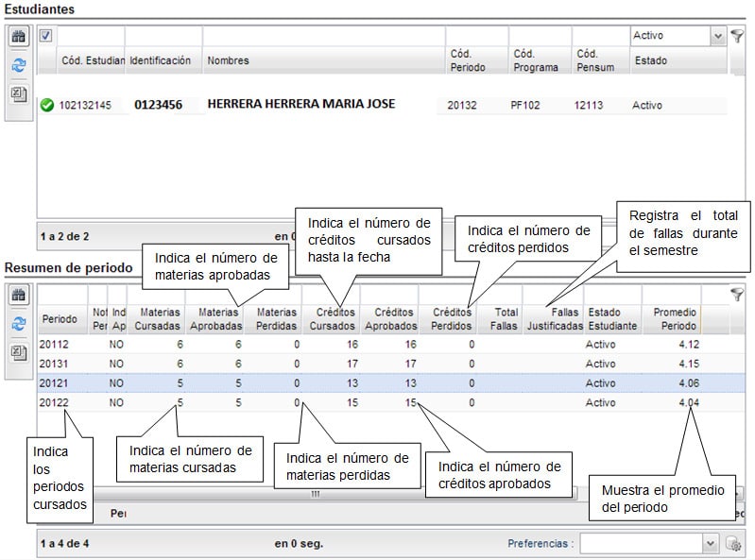755x560 pixels.
Task: Click credits cursados value 17
Action: click(352, 364)
